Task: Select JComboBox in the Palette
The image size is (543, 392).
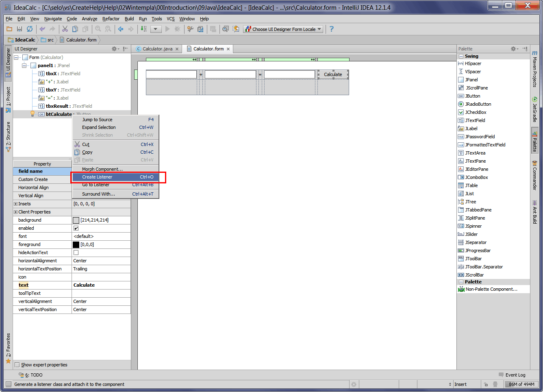Action: [x=476, y=177]
